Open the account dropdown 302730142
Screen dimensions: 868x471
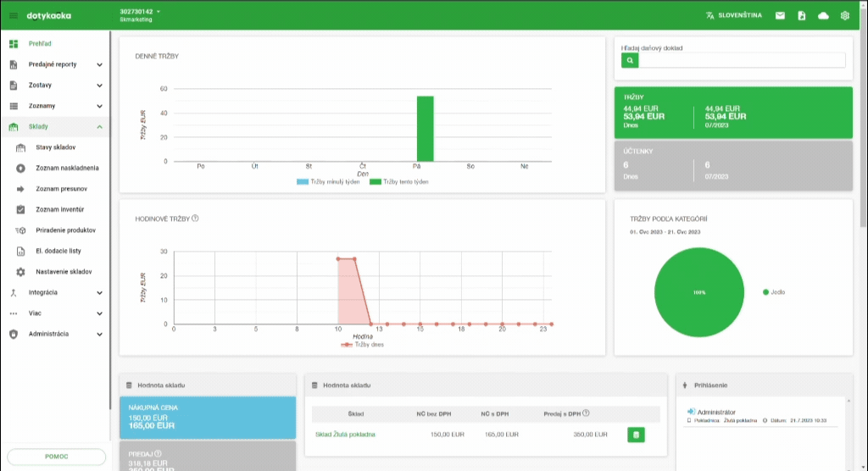click(x=140, y=15)
